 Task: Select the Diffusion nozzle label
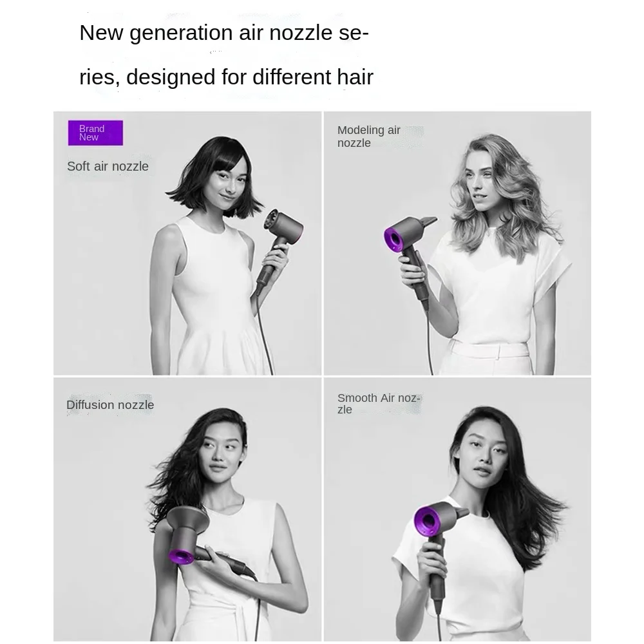(110, 405)
